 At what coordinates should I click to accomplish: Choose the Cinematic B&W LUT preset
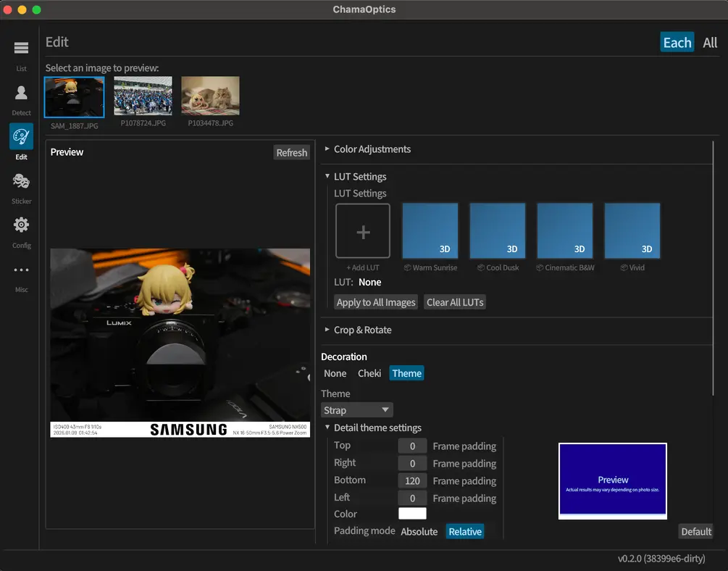point(565,231)
